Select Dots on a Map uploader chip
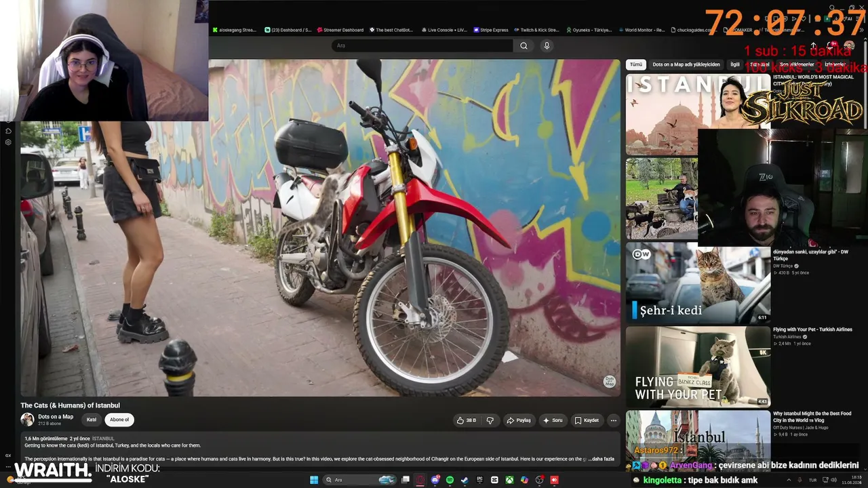The width and height of the screenshot is (868, 488). click(x=686, y=64)
